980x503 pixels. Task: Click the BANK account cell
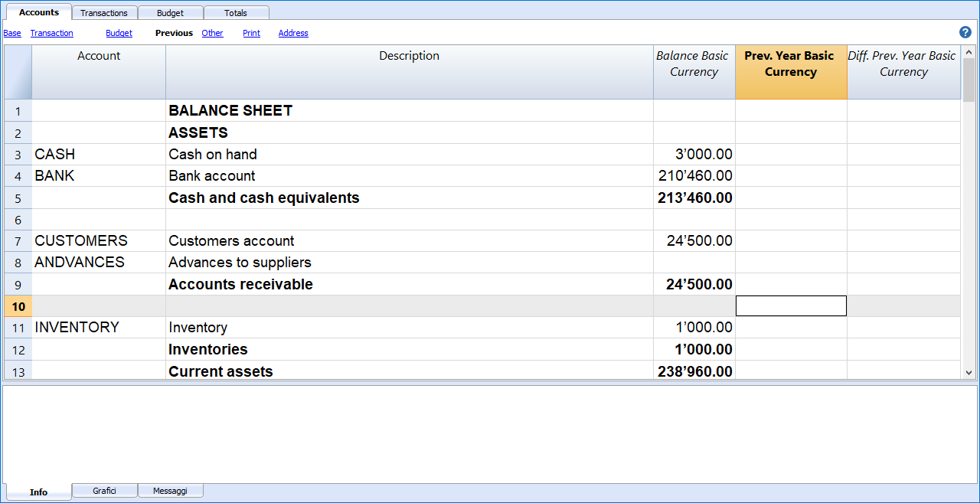click(x=99, y=176)
